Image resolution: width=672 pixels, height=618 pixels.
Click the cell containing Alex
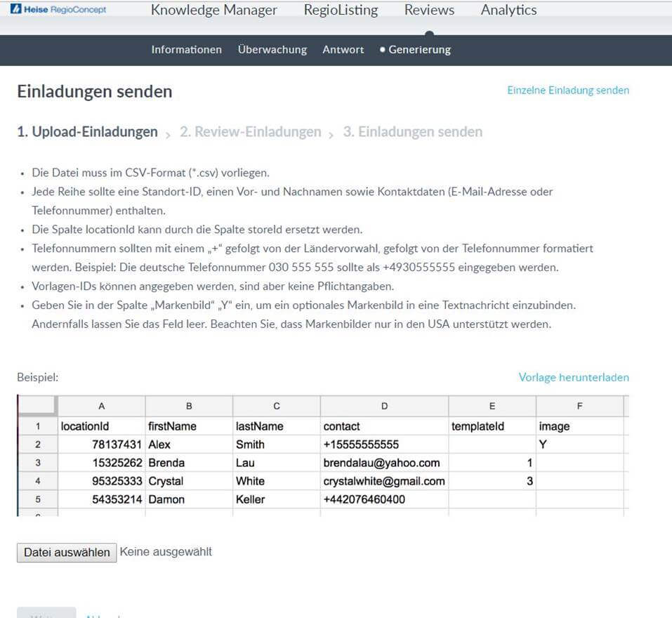coord(189,445)
